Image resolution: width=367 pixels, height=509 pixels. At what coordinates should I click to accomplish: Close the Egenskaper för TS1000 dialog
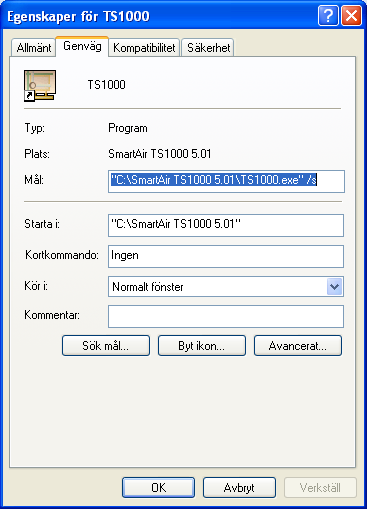351,16
